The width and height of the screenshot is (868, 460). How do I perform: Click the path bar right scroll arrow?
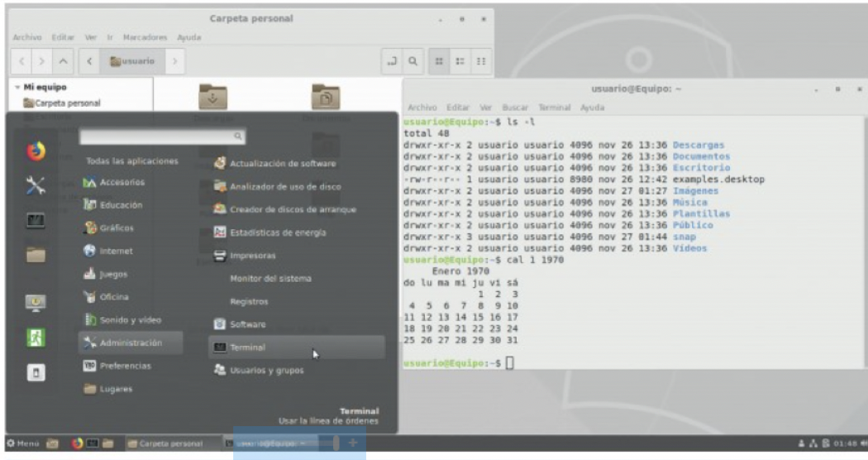pyautogui.click(x=175, y=61)
